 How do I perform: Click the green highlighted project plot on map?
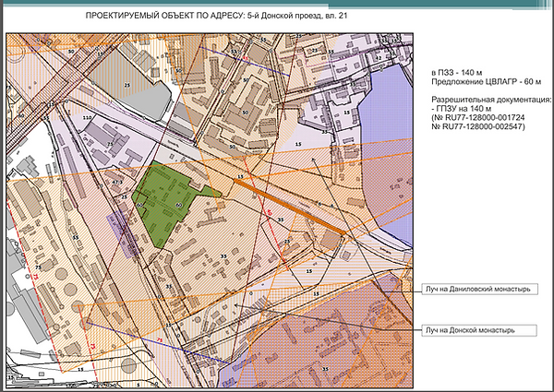164,205
